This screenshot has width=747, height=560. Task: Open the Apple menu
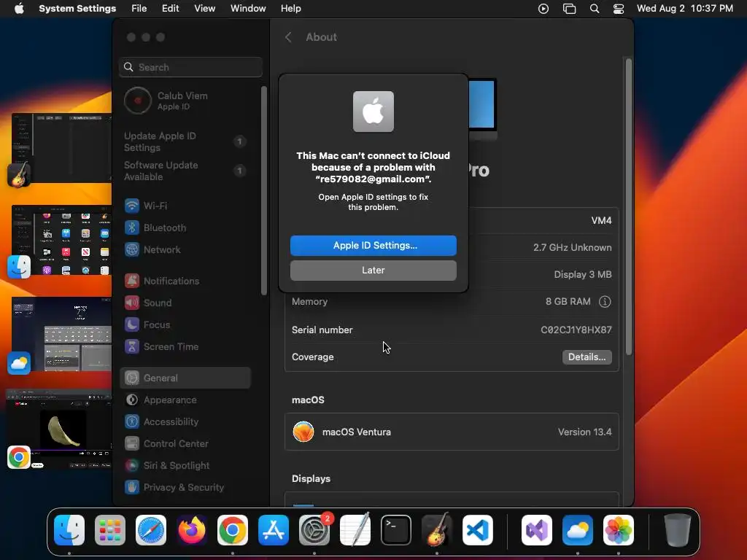pos(19,9)
